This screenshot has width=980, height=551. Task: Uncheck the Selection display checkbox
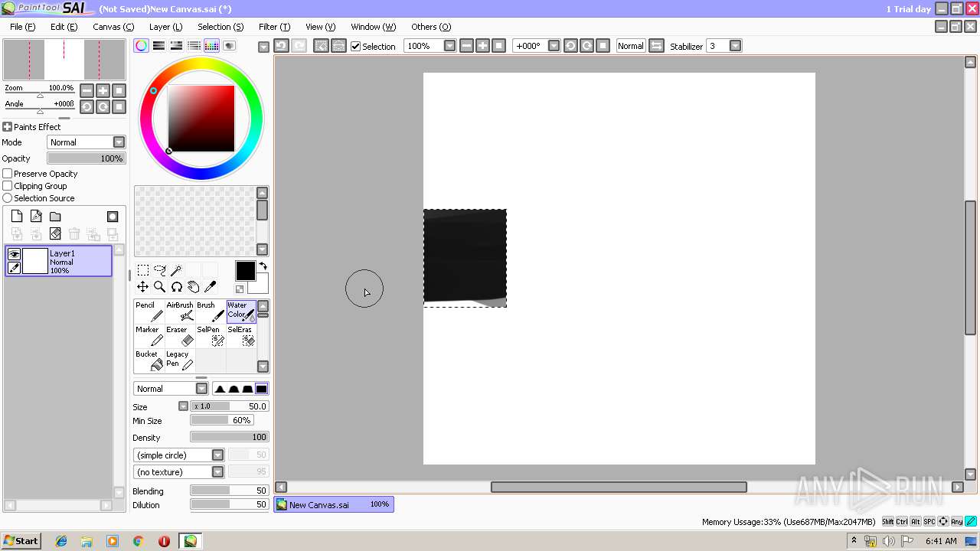coord(355,46)
